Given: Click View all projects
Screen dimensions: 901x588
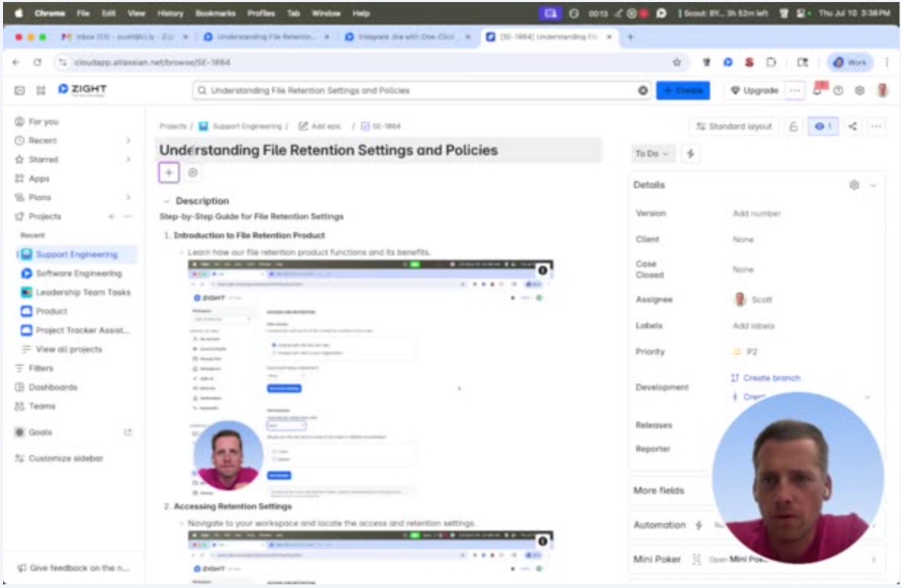Looking at the screenshot, I should (x=69, y=349).
